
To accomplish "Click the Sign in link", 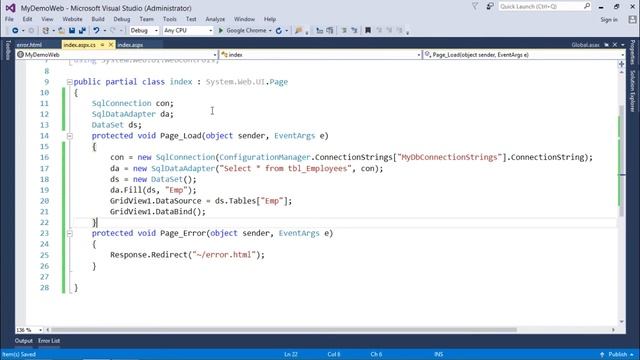I will pos(609,20).
